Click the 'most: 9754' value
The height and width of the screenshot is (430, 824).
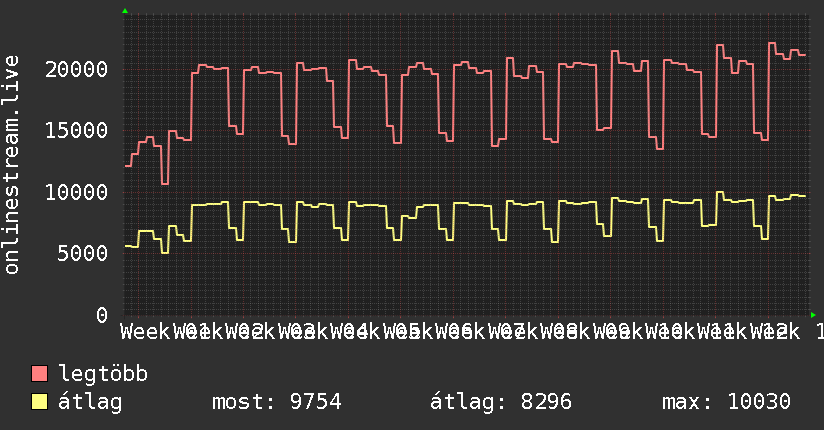[x=277, y=402]
